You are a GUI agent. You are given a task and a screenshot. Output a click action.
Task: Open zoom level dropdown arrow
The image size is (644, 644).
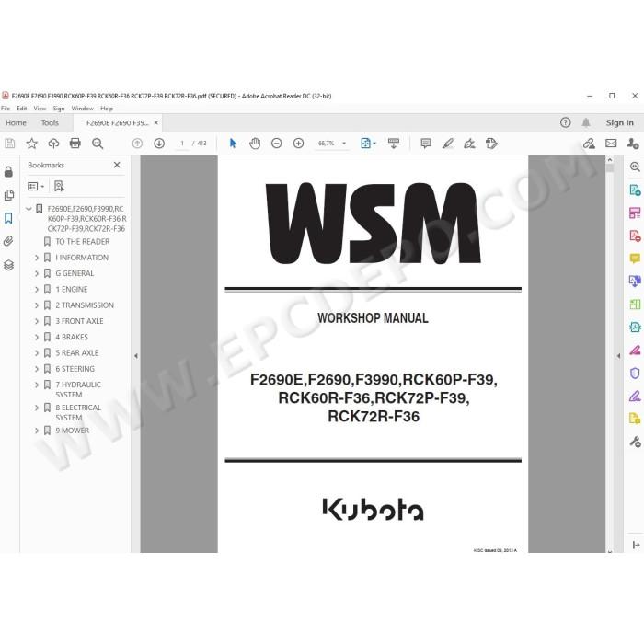tap(344, 144)
